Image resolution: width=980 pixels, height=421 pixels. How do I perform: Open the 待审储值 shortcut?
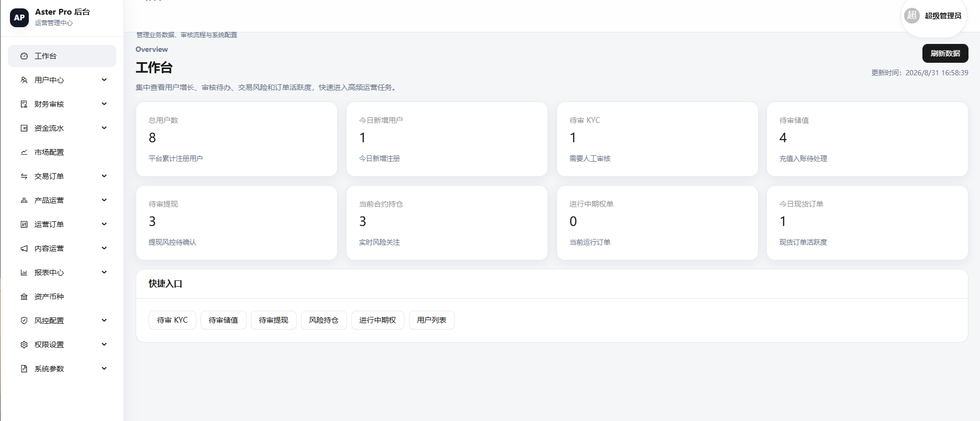(x=224, y=320)
